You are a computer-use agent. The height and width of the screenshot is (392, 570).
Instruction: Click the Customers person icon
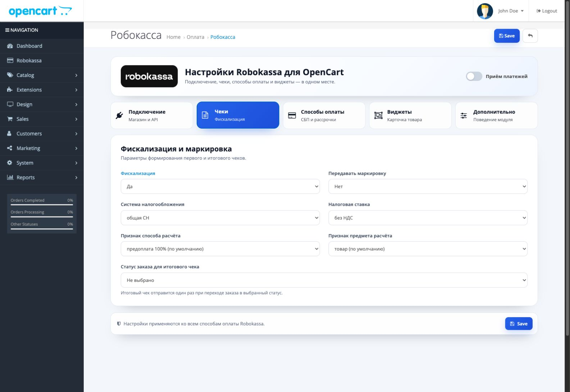click(x=9, y=133)
